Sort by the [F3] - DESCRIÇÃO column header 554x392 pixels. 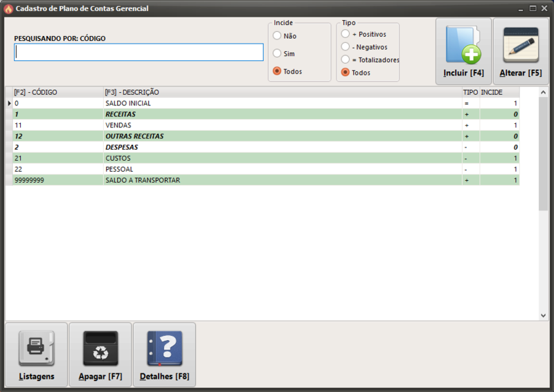click(283, 92)
